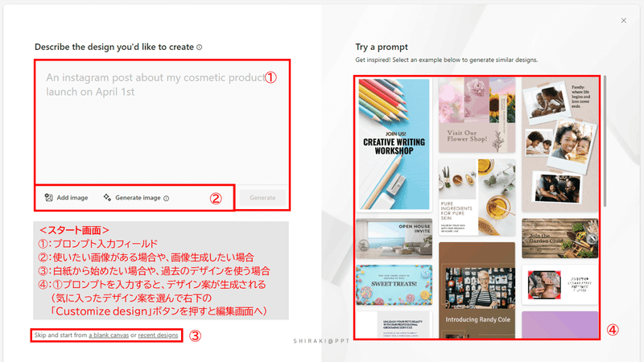
Task: Click the Generate button
Action: 262,197
